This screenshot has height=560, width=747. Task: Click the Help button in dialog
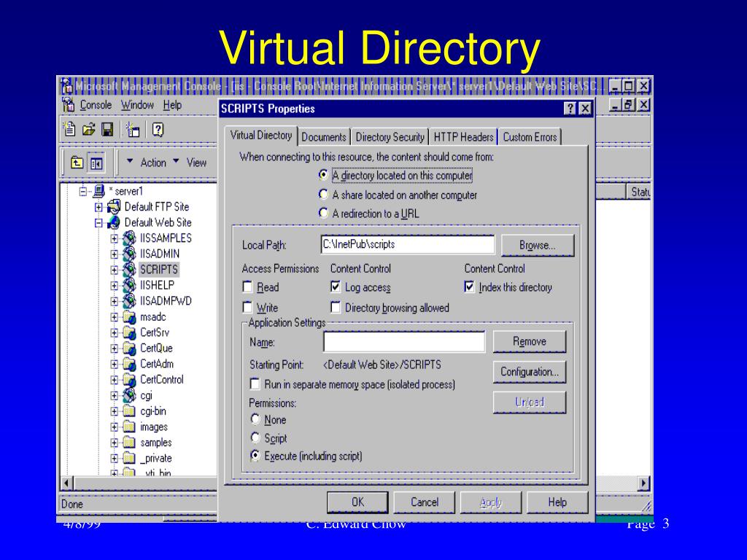click(x=557, y=502)
